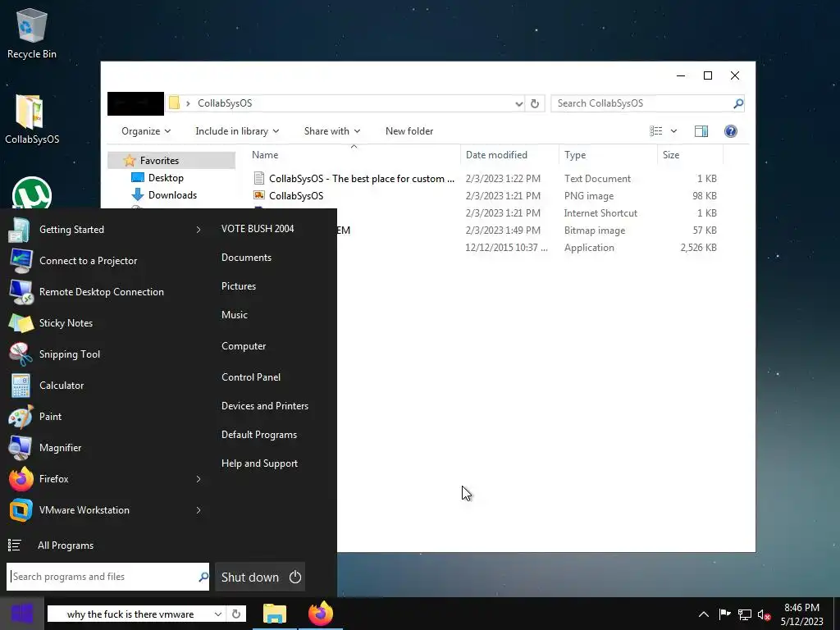Expand the Getting Started submenu arrow
The height and width of the screenshot is (630, 840).
click(x=199, y=230)
